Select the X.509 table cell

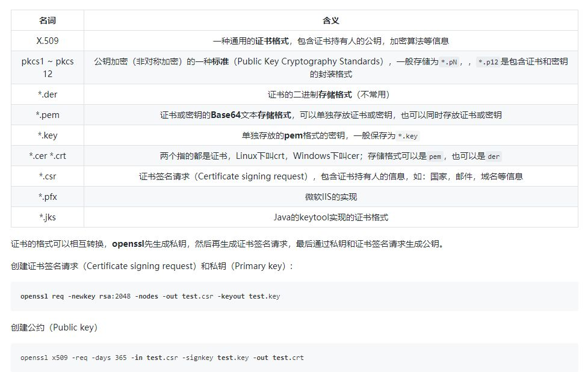(48, 40)
